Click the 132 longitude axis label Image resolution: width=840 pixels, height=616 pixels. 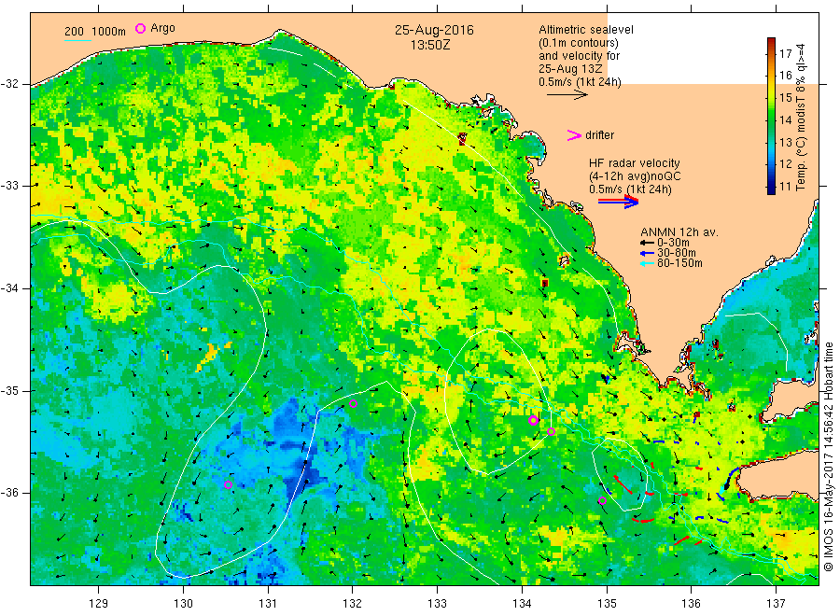click(353, 604)
